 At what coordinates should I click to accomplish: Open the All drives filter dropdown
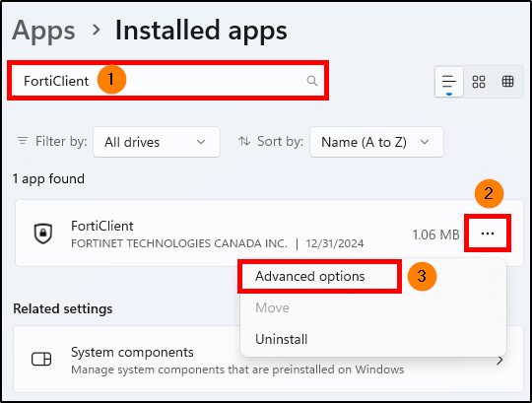coord(157,142)
